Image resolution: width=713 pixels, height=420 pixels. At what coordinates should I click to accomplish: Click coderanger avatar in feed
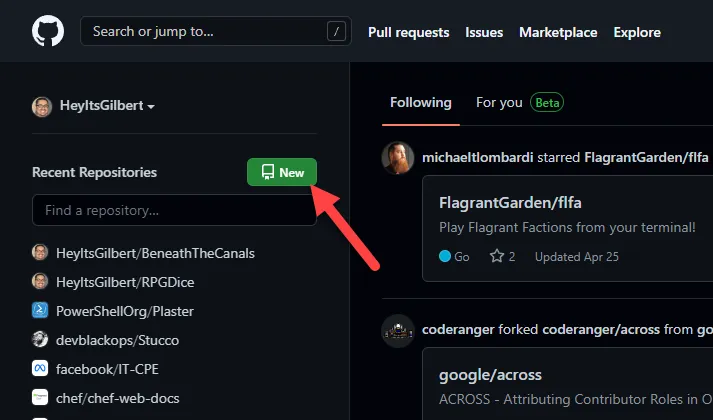click(398, 331)
